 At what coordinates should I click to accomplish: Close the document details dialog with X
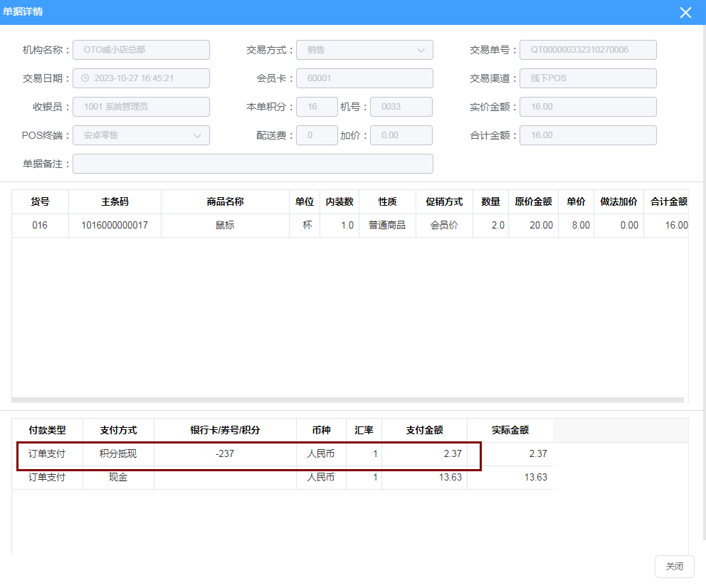pos(685,13)
